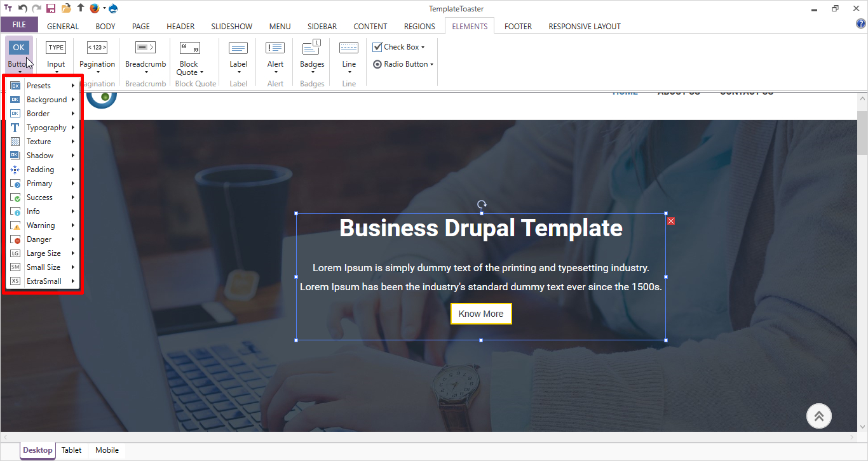The height and width of the screenshot is (461, 868).
Task: Click the save icon in title bar
Action: point(51,8)
